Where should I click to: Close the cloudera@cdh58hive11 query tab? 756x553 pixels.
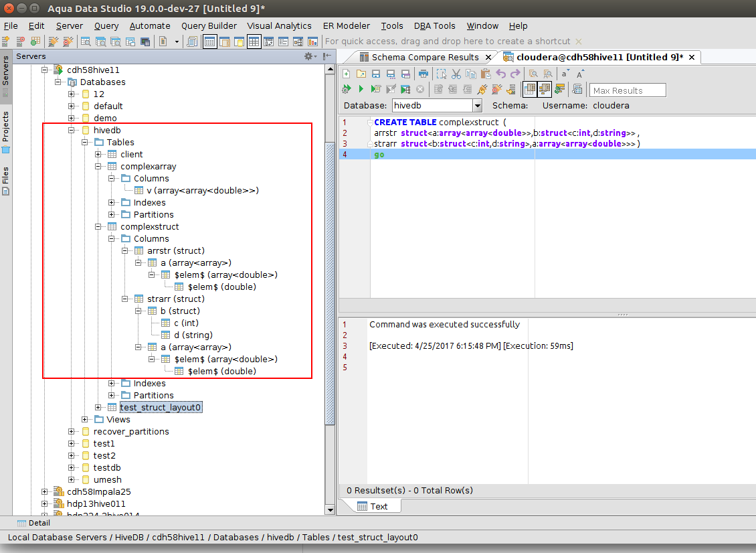tap(692, 58)
